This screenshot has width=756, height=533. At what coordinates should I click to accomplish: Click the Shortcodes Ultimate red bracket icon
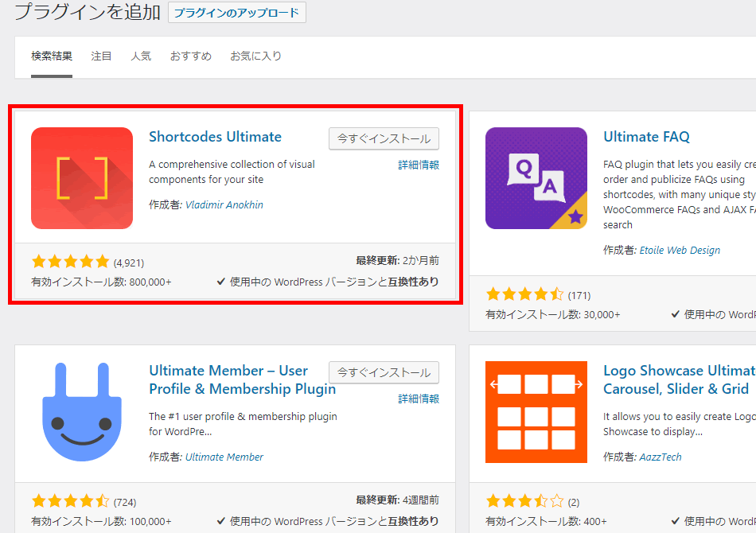[82, 178]
